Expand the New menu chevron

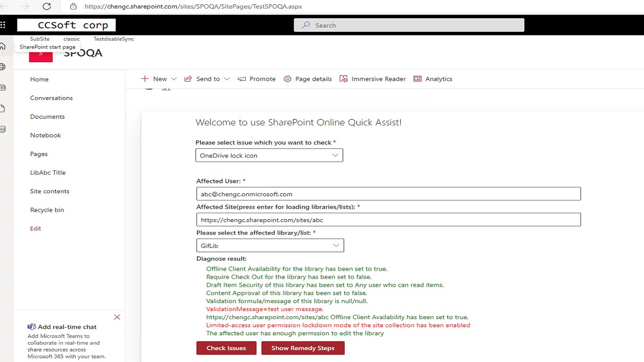pos(173,79)
